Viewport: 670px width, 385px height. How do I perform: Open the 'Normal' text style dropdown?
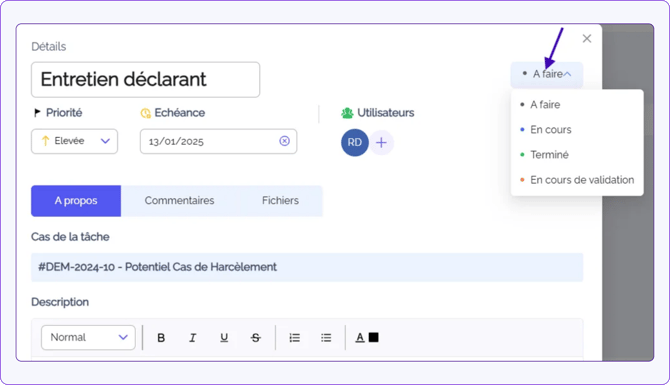88,338
